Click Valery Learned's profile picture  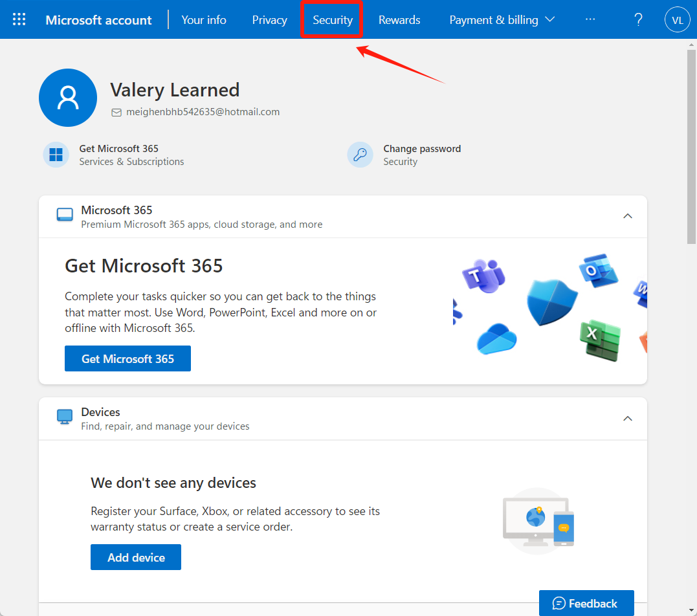[x=68, y=98]
